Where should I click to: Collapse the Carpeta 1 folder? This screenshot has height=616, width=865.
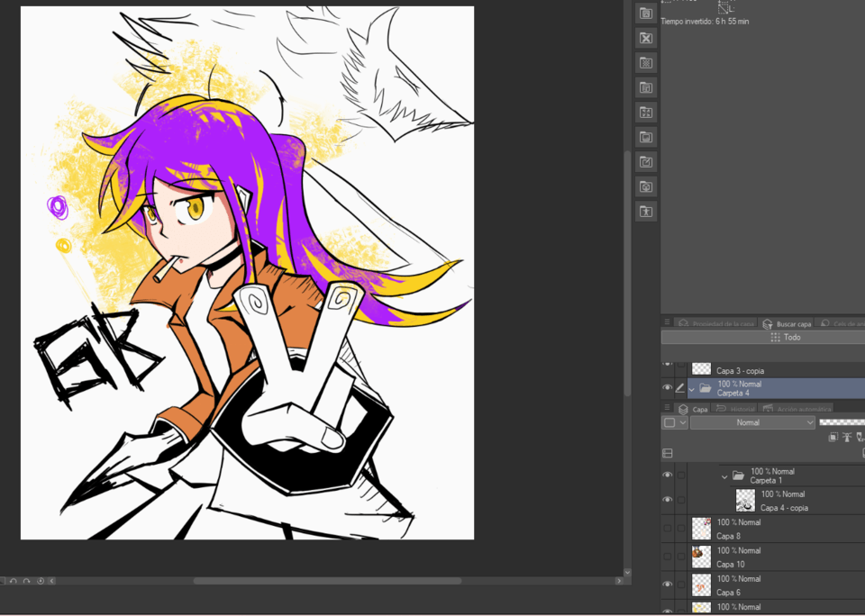tap(724, 476)
